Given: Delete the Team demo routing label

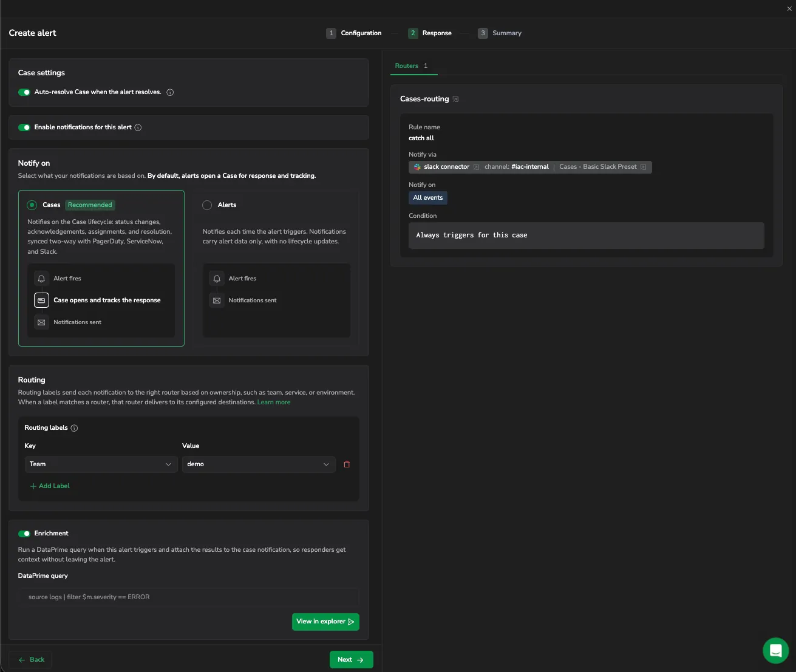Looking at the screenshot, I should point(347,464).
